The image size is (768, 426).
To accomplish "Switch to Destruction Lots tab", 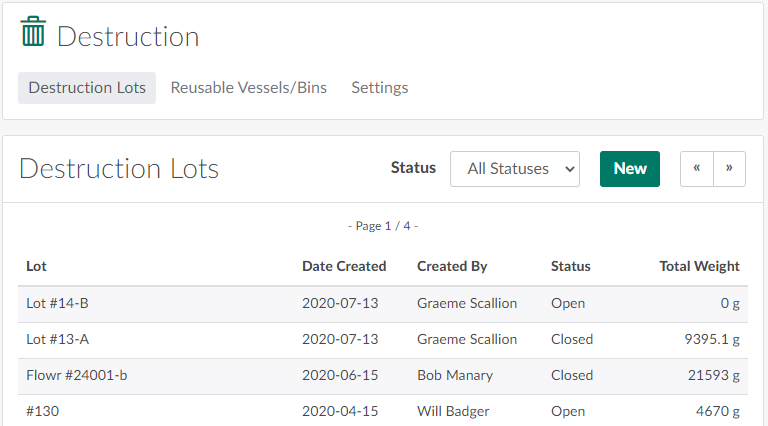I will pyautogui.click(x=87, y=88).
